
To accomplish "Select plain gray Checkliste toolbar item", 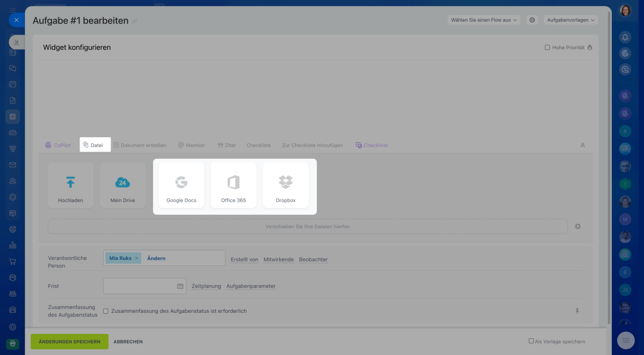I will (x=259, y=145).
